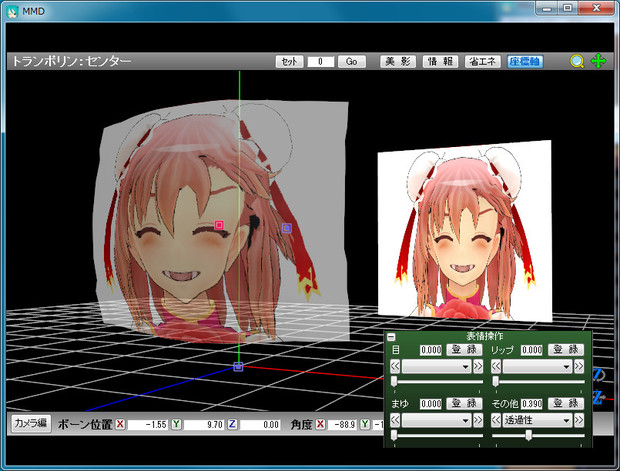Go to previous リップ morph
Viewport: 620px width, 471px height.
[496, 367]
